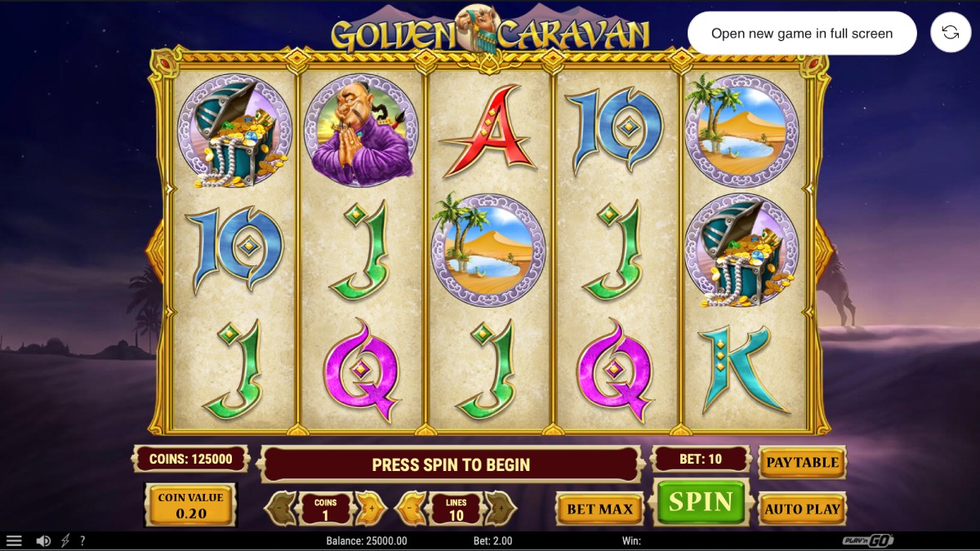Change the COIN VALUE 0.20 setting

click(191, 505)
